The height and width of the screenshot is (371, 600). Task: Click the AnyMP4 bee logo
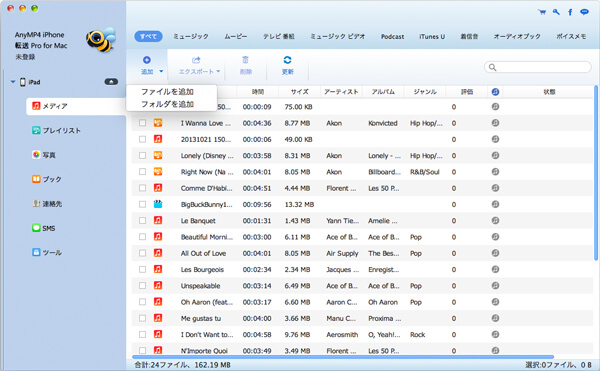(x=101, y=39)
